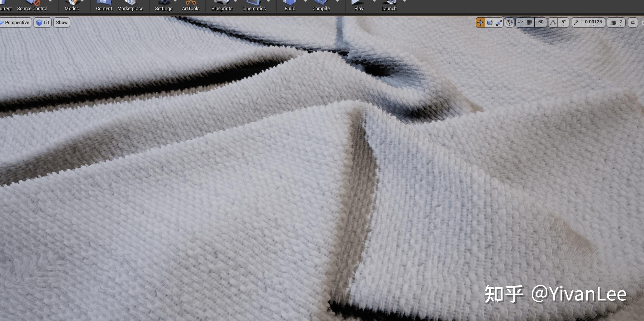The width and height of the screenshot is (644, 321).
Task: Toggle scale snapping arrow icon
Action: click(x=576, y=23)
